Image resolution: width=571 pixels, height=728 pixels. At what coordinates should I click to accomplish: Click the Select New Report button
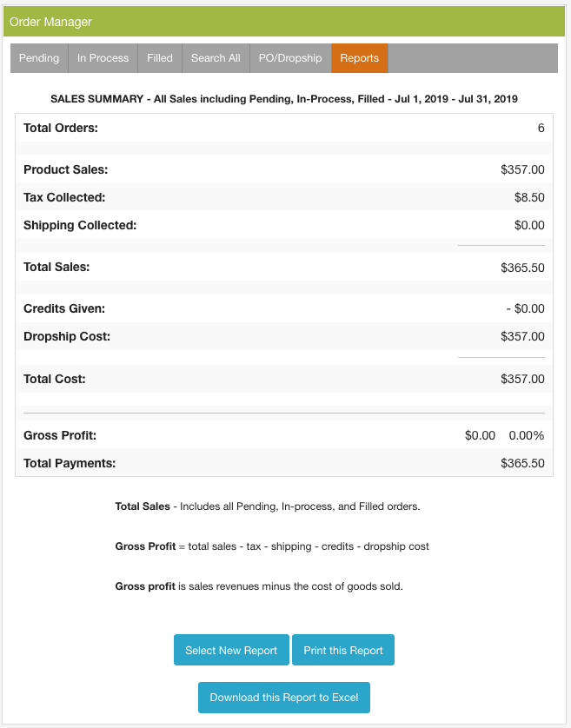click(231, 650)
